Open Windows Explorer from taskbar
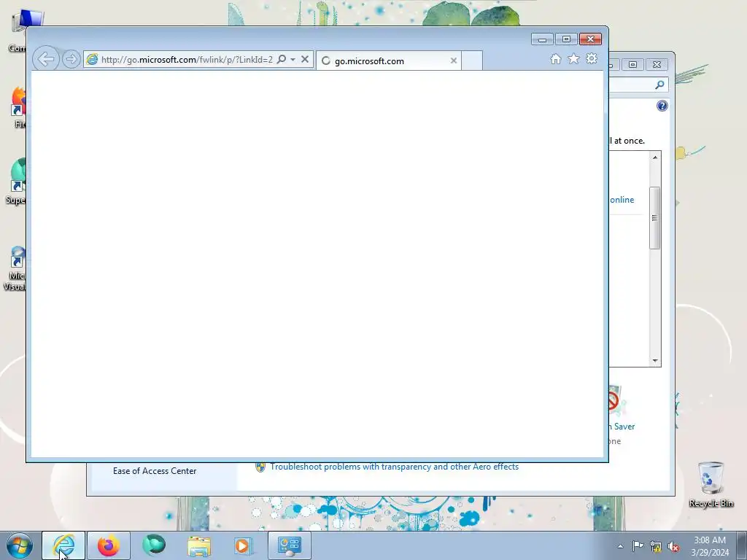The height and width of the screenshot is (560, 747). (199, 545)
